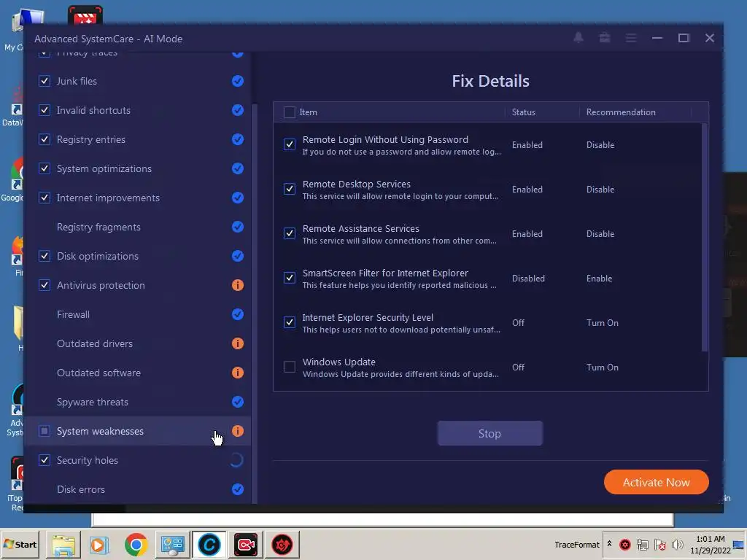747x560 pixels.
Task: Click blue check status icon beside Registry entries
Action: point(238,139)
